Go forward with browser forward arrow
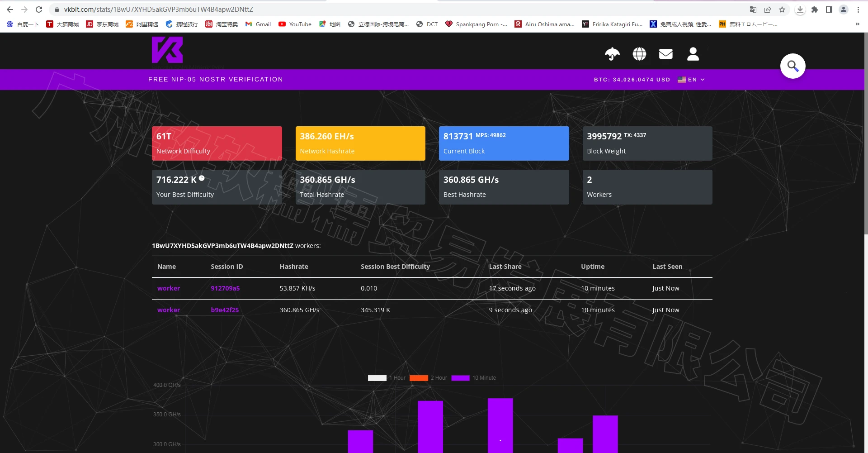Viewport: 868px width, 453px height. [x=24, y=10]
